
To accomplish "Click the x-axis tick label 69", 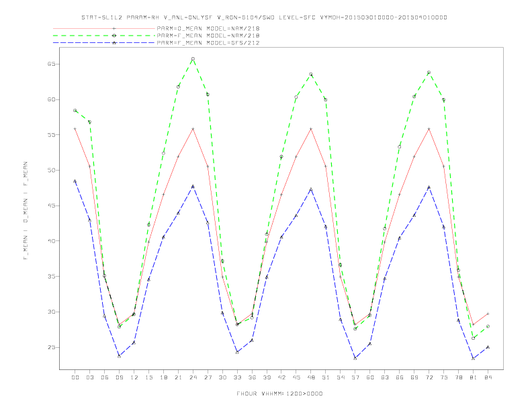I will coord(414,377).
